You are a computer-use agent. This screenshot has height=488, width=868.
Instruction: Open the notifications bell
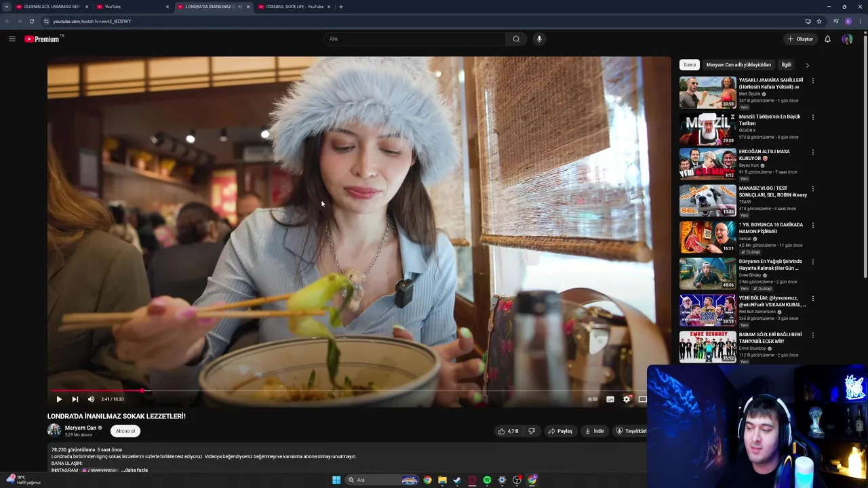(827, 39)
